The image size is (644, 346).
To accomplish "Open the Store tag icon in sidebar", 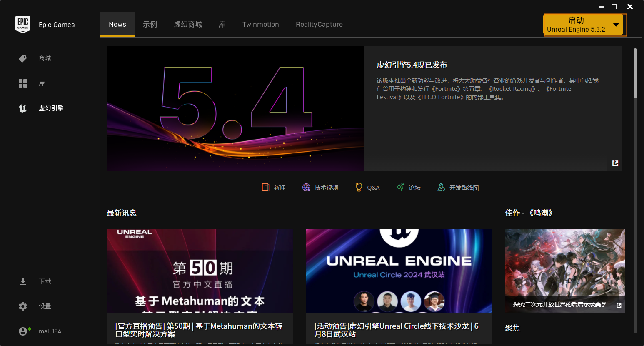I will click(23, 58).
